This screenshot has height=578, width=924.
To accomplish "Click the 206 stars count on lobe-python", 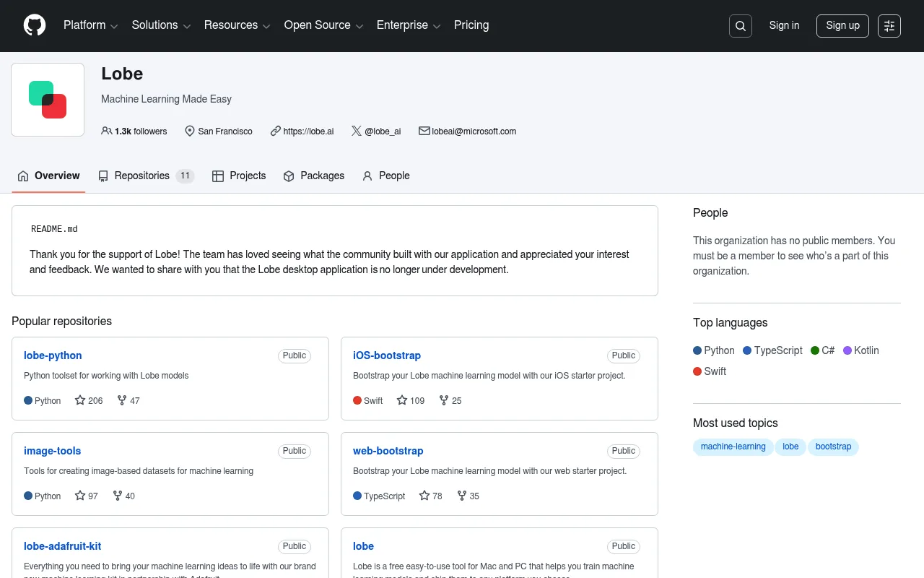I will pyautogui.click(x=95, y=400).
